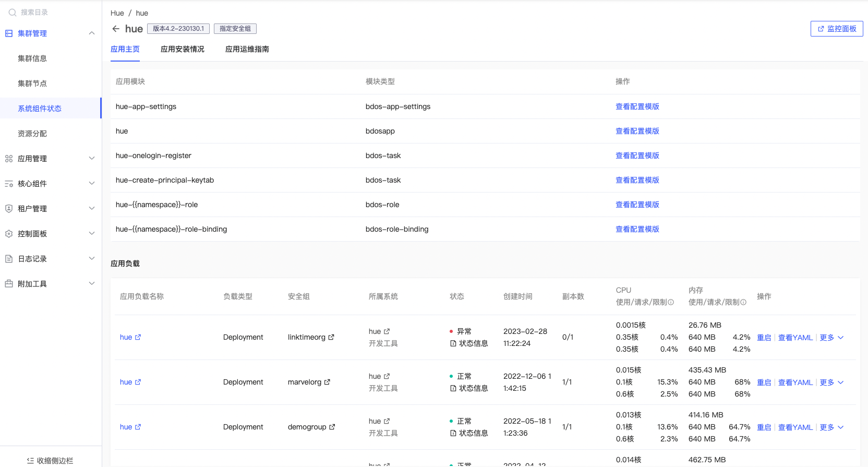
Task: Click 状态信息 in the marvelorg row
Action: [469, 388]
